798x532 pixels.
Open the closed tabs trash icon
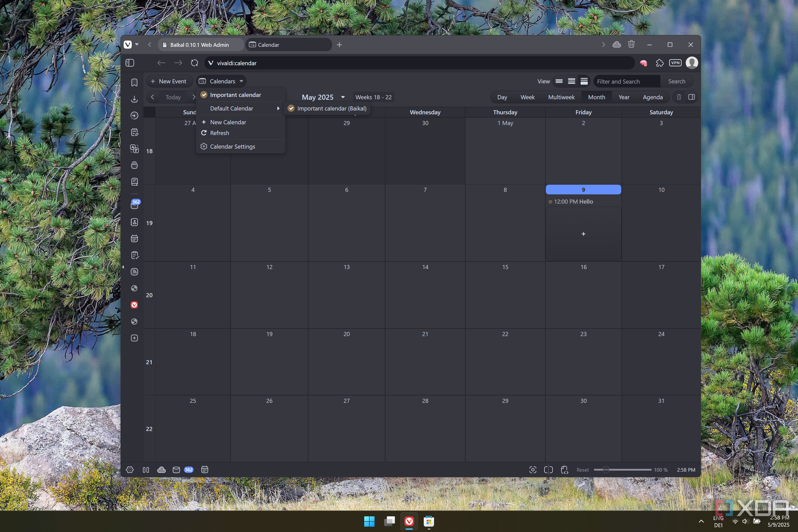[631, 45]
